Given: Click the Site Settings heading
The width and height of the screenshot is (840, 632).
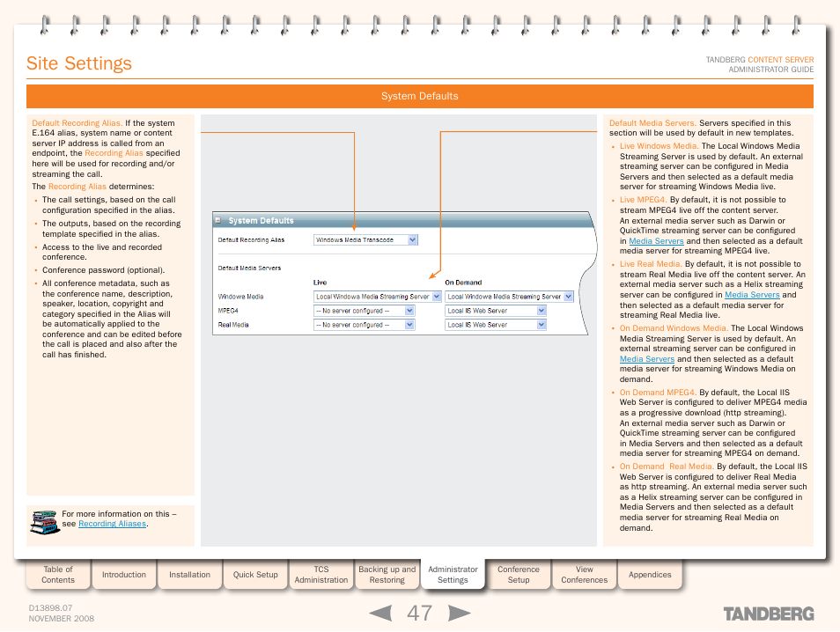Looking at the screenshot, I should [x=79, y=63].
